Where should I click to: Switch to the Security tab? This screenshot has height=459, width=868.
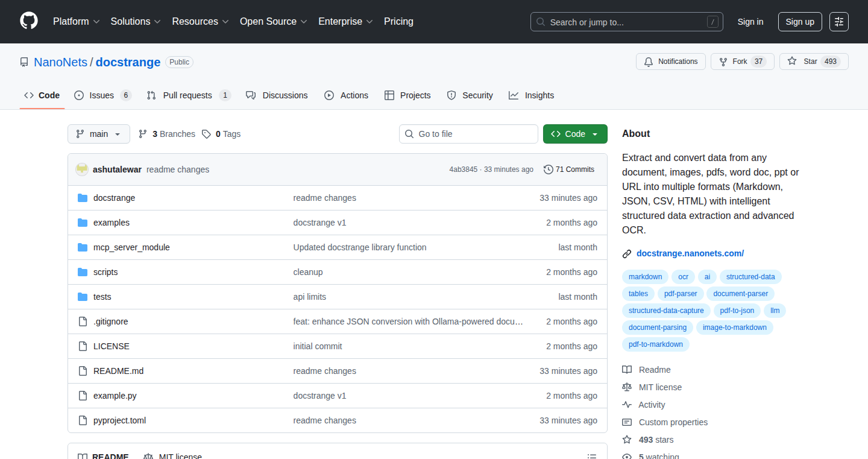click(x=470, y=95)
